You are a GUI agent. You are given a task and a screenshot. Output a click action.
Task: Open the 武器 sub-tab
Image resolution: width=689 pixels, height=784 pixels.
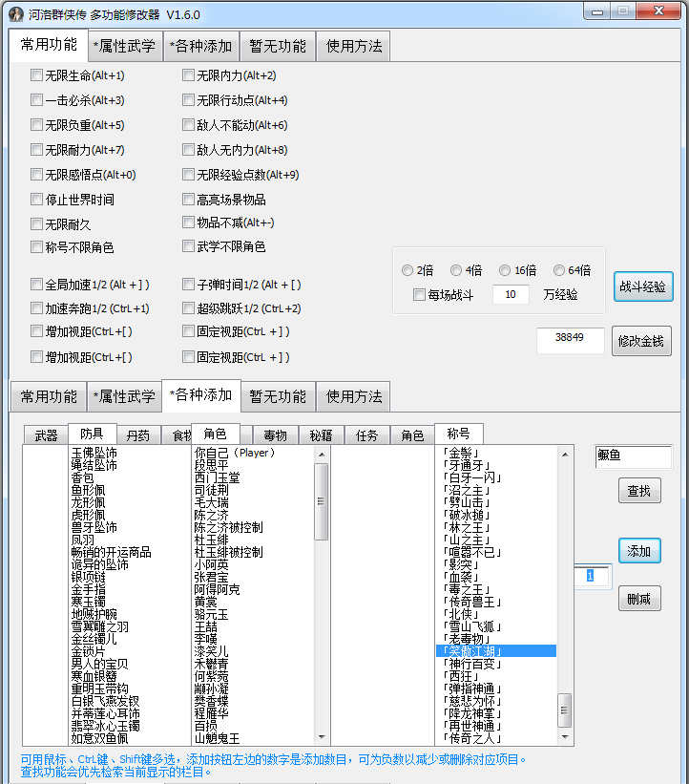point(46,435)
